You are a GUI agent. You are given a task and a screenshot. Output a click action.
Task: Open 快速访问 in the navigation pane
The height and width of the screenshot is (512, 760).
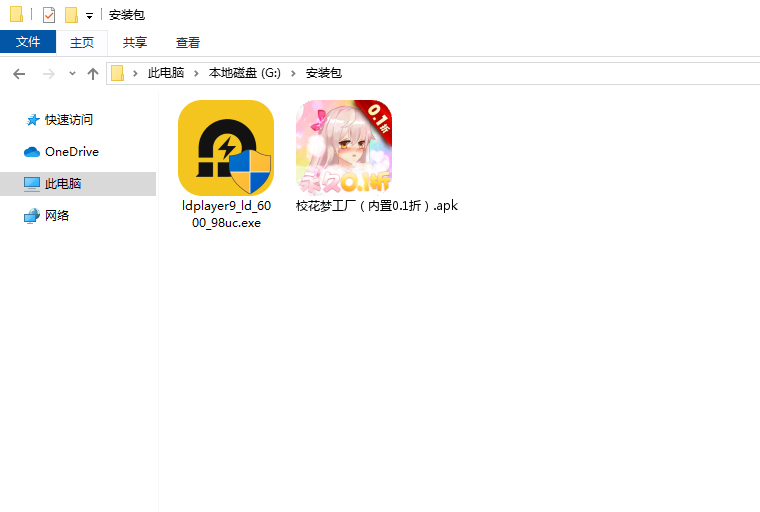point(69,119)
